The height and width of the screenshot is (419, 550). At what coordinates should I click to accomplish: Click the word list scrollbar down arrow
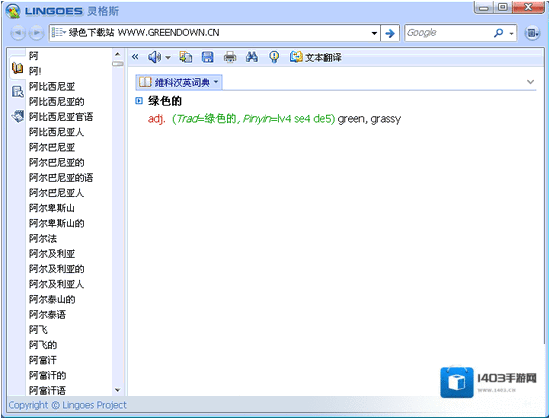click(x=118, y=390)
